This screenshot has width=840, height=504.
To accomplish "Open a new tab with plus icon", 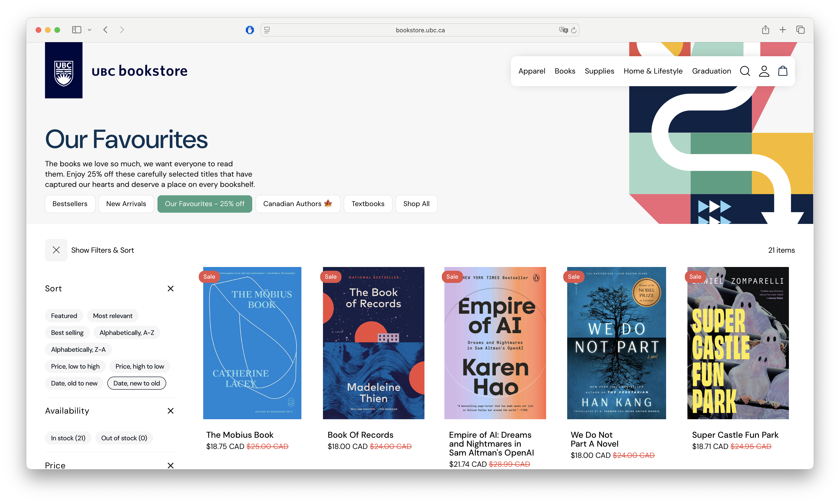I will pyautogui.click(x=783, y=30).
